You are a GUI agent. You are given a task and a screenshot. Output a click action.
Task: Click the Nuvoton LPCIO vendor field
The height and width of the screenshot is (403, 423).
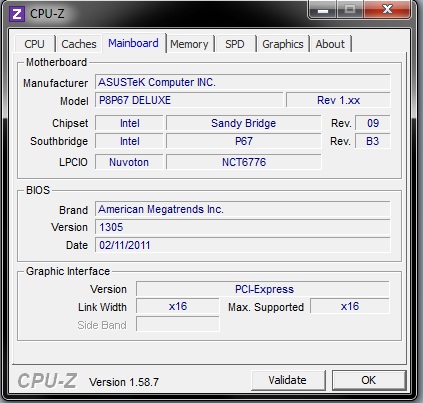[x=129, y=162]
